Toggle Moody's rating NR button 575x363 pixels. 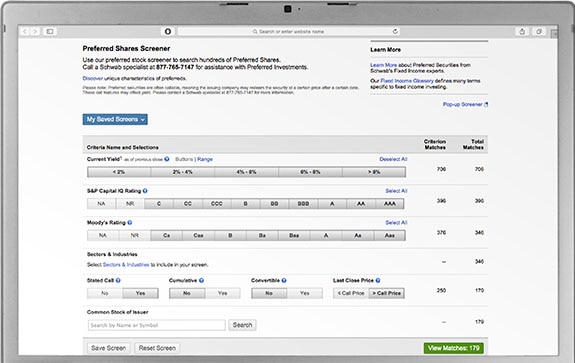coord(135,235)
